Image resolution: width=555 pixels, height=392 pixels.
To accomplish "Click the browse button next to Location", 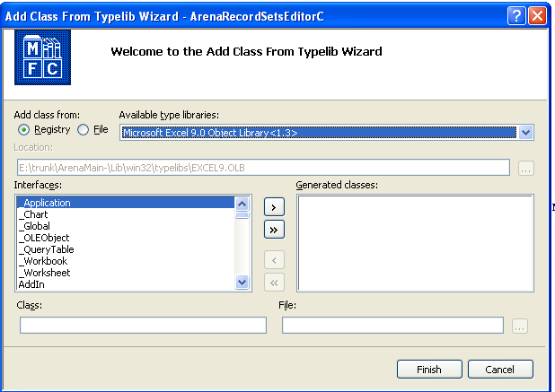I will pyautogui.click(x=526, y=168).
